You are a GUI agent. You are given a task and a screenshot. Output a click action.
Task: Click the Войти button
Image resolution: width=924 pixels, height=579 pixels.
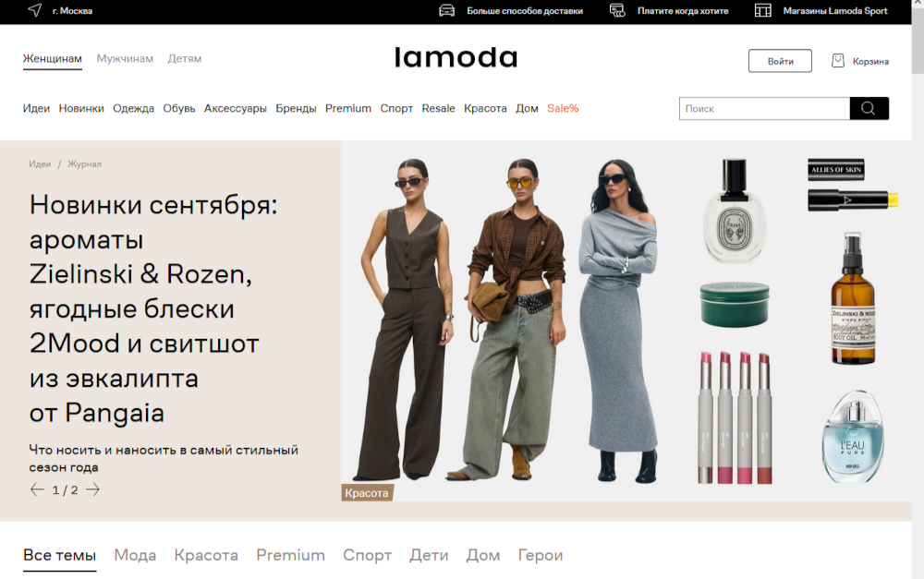coord(780,61)
